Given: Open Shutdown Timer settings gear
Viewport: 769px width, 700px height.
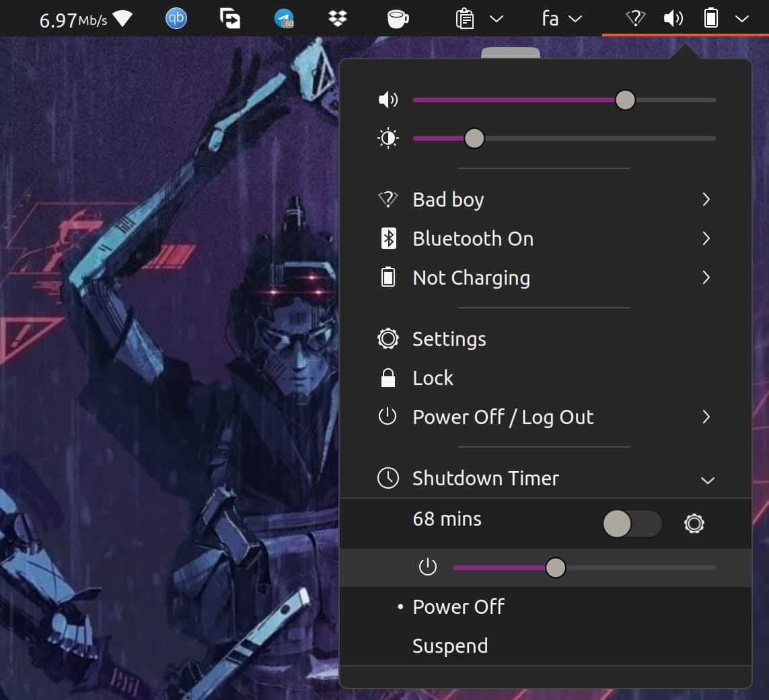Looking at the screenshot, I should [694, 524].
